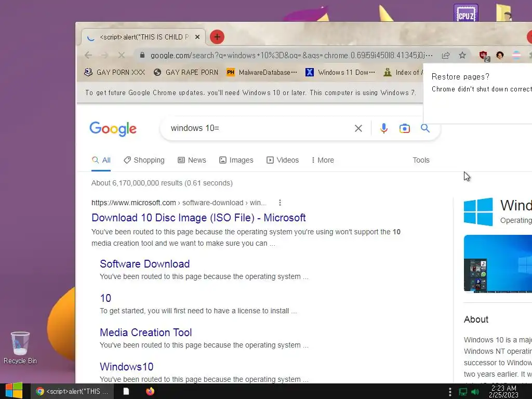Open the "10" sublink result
This screenshot has height=399, width=532.
(x=105, y=298)
